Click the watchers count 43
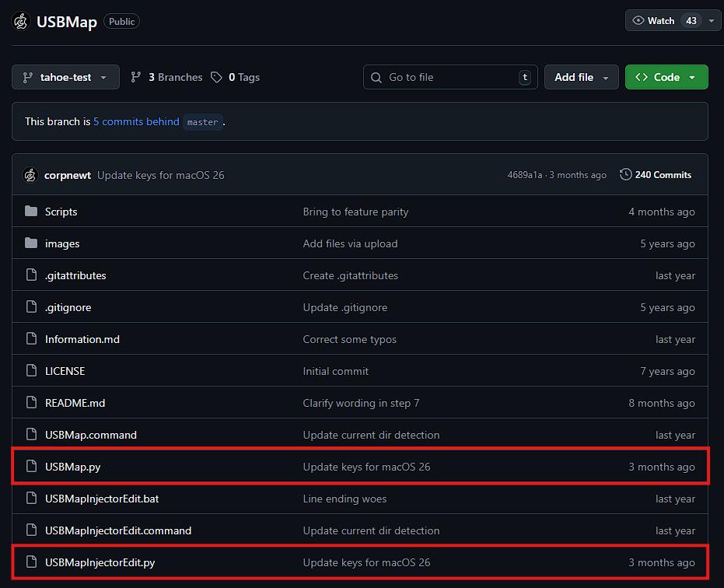The image size is (724, 588). (691, 21)
